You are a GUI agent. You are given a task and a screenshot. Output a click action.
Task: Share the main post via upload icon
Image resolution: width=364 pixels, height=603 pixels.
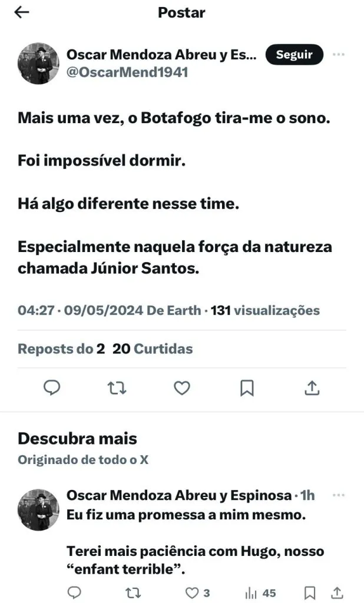pyautogui.click(x=312, y=387)
